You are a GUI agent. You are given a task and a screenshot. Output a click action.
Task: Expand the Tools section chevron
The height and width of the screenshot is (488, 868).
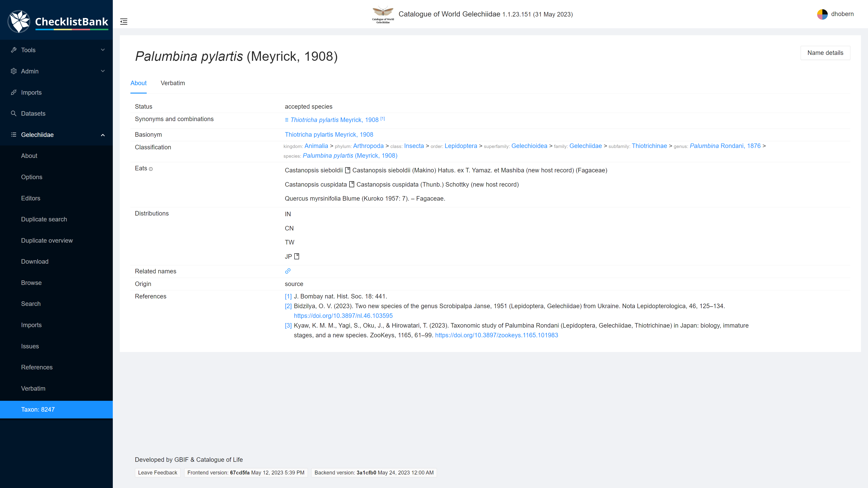(103, 50)
